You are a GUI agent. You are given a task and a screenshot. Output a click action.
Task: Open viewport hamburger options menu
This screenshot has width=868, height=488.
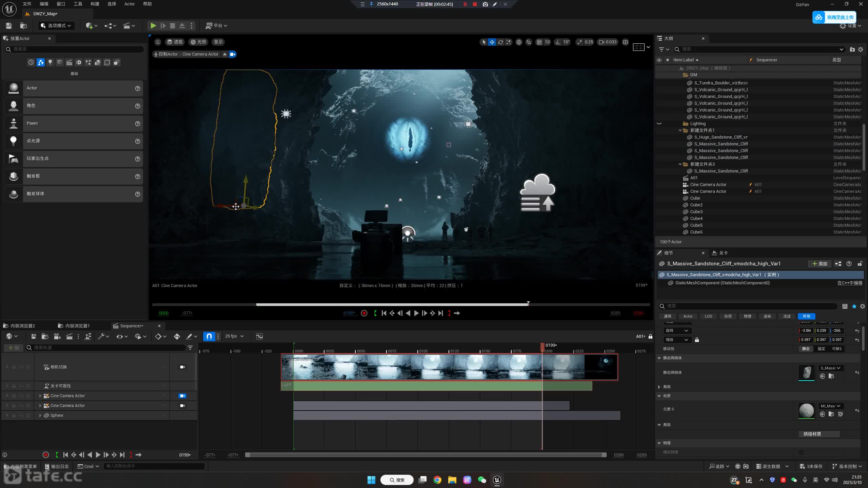158,42
